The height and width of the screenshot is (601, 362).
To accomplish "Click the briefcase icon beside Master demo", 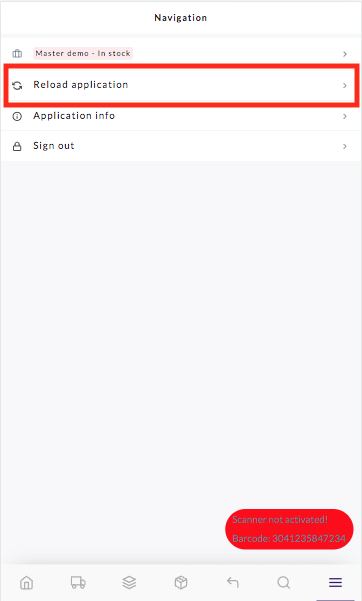I will (17, 54).
